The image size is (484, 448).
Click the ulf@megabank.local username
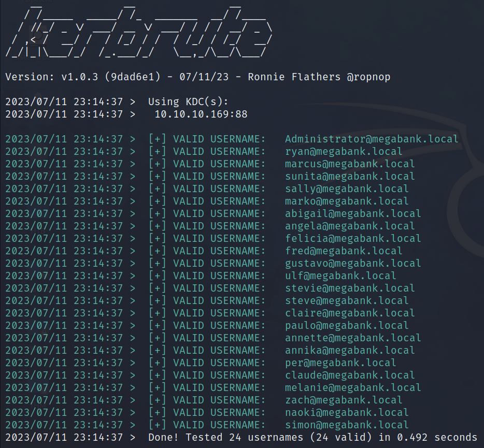tap(340, 276)
